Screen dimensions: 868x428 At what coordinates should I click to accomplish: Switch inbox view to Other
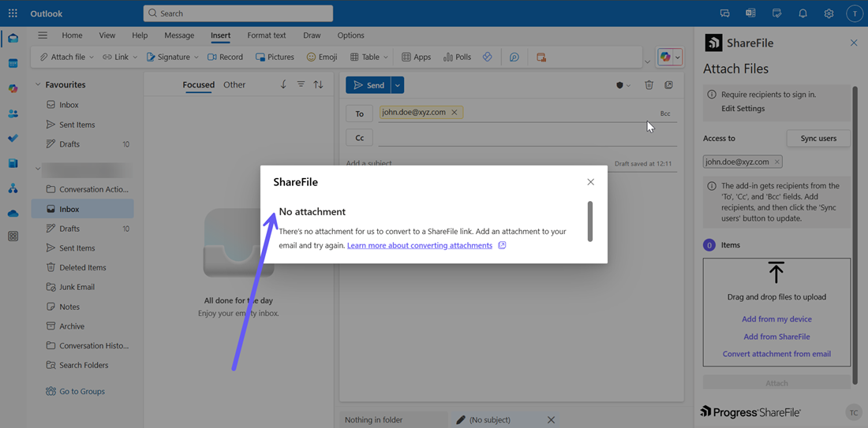[234, 85]
